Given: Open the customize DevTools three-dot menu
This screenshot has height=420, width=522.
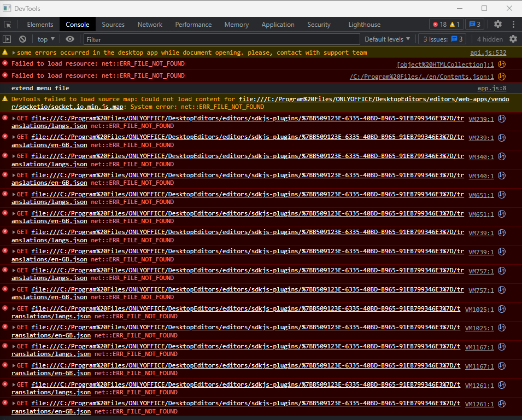Looking at the screenshot, I should tap(513, 24).
